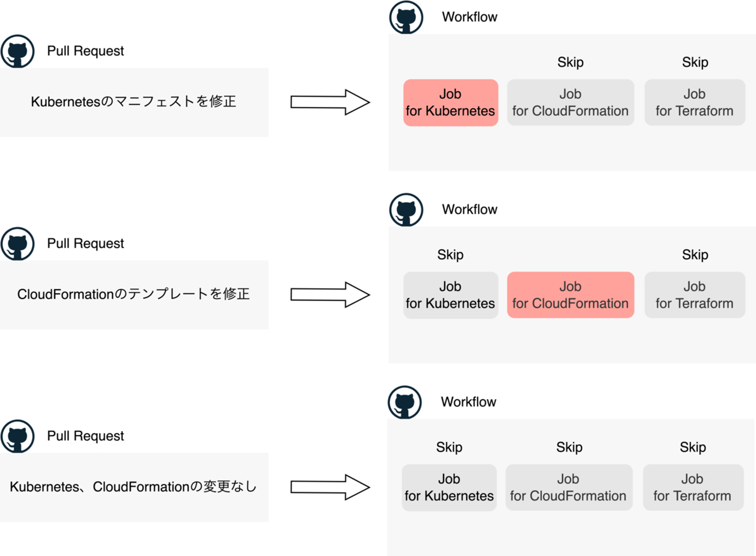Click the top Workflow title text

coord(469,17)
